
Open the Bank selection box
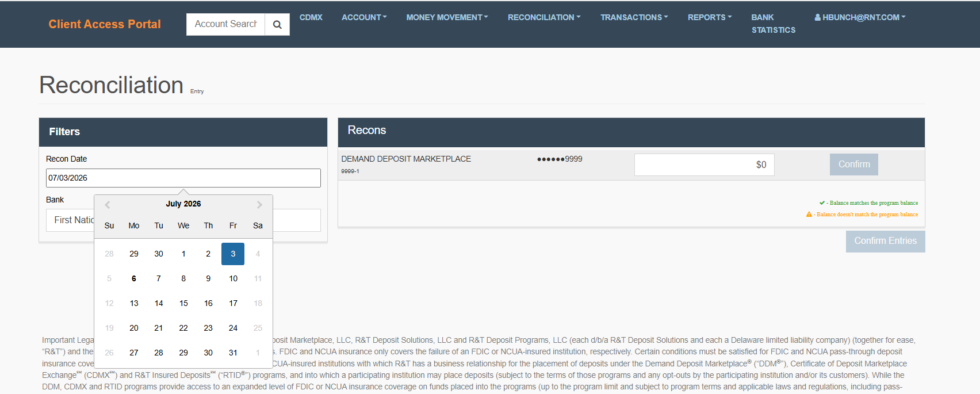[x=183, y=220]
